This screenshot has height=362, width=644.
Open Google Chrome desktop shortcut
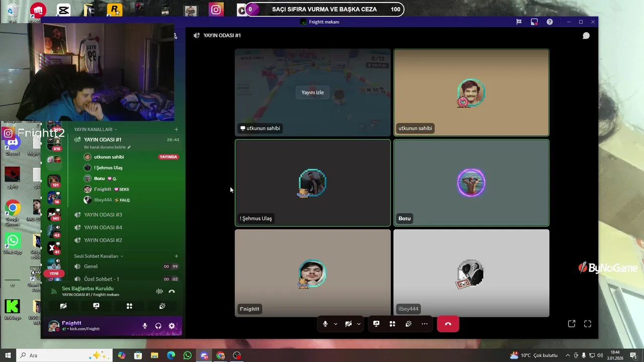[13, 213]
